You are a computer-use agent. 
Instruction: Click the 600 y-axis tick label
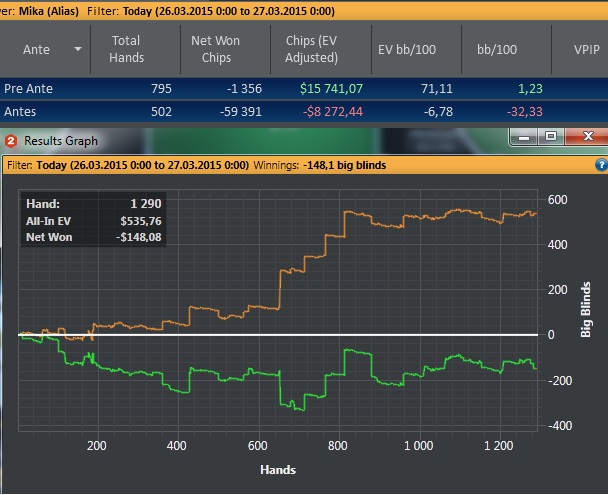pos(557,200)
